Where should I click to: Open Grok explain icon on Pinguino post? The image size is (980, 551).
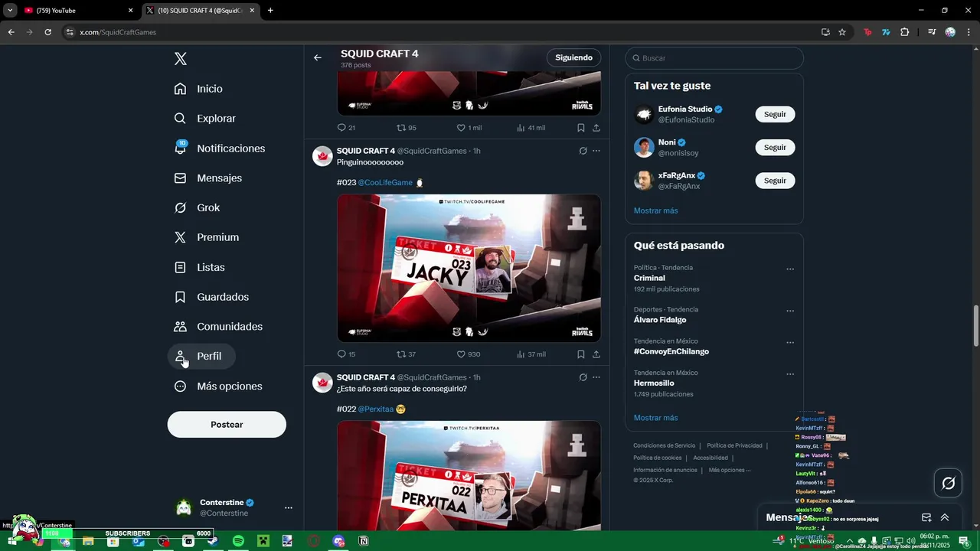point(583,151)
